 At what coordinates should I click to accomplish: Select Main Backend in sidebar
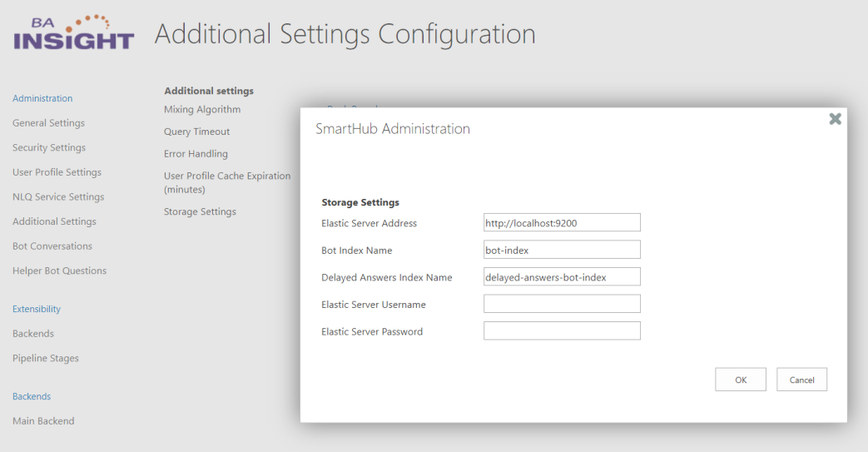tap(43, 421)
